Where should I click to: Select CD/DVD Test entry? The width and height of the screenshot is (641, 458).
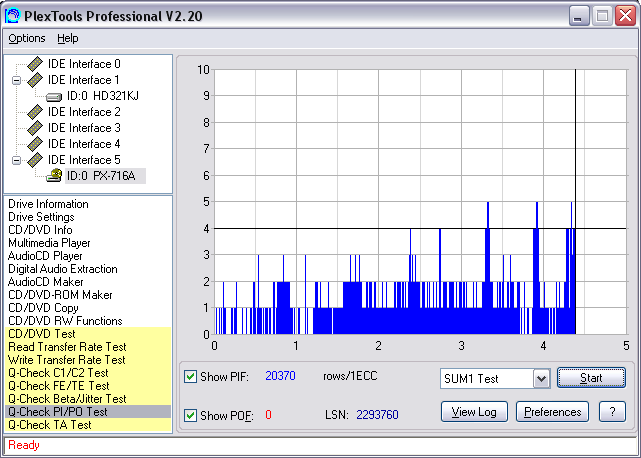click(88, 334)
